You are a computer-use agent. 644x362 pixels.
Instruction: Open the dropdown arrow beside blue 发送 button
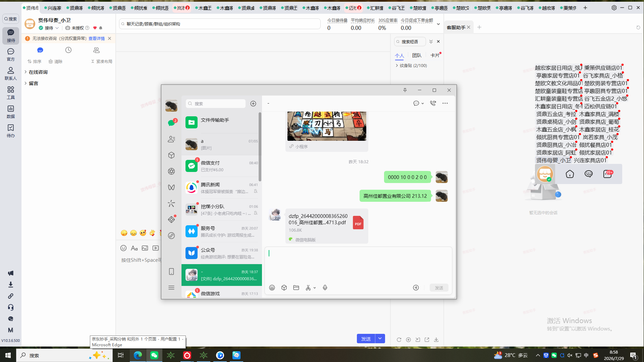[380, 339]
